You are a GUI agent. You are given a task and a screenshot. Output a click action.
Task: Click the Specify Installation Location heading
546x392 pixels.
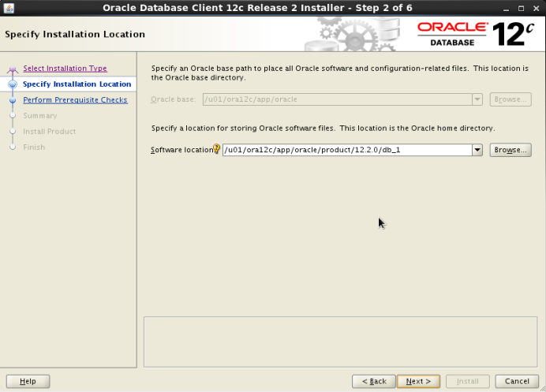[x=75, y=34]
